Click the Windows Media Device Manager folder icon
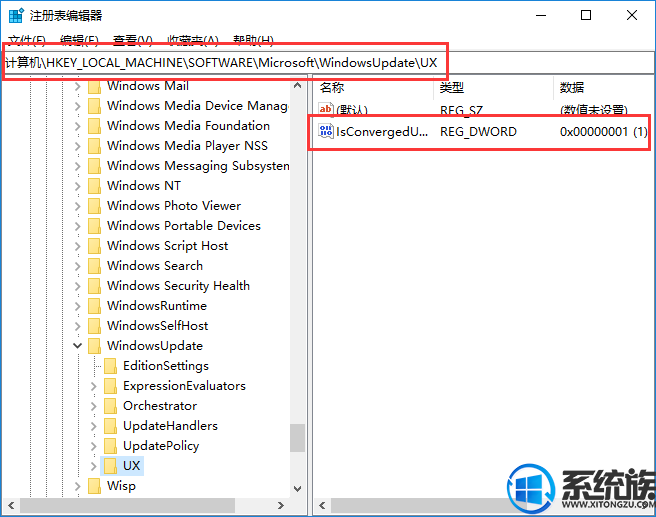 click(95, 106)
